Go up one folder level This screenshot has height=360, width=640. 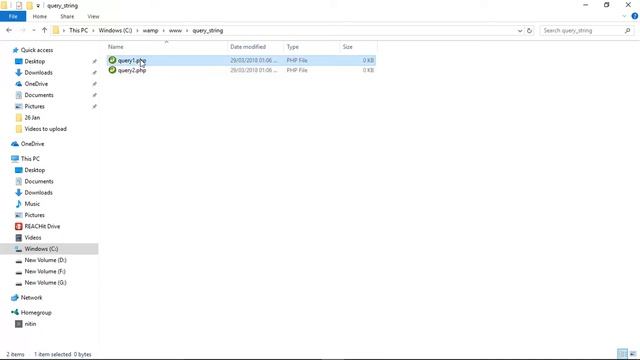(44, 30)
